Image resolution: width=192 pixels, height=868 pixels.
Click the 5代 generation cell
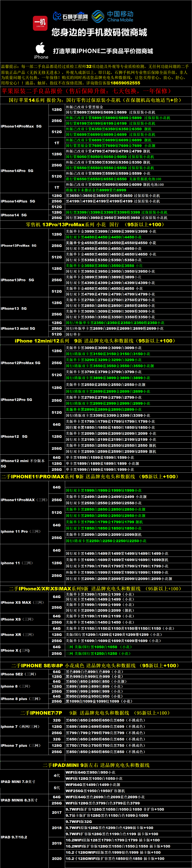tap(57, 788)
